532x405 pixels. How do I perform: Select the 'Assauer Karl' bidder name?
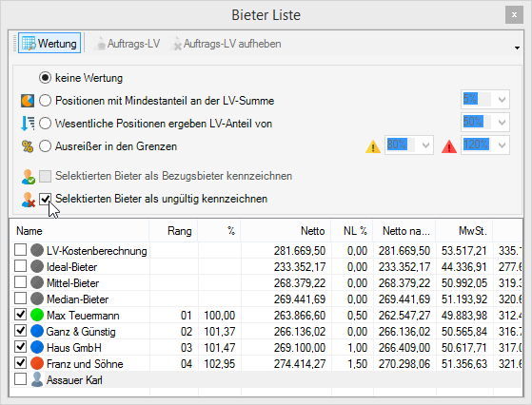(74, 380)
